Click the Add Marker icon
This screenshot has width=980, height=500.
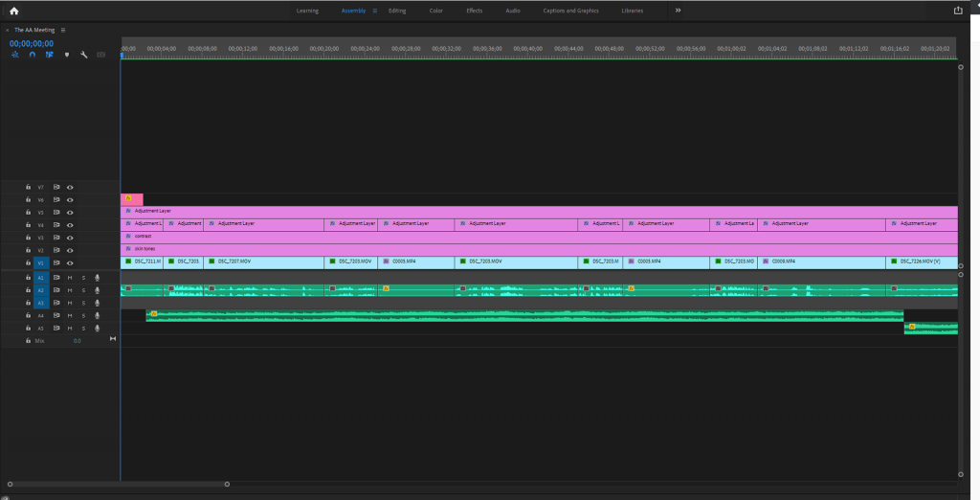[x=66, y=55]
